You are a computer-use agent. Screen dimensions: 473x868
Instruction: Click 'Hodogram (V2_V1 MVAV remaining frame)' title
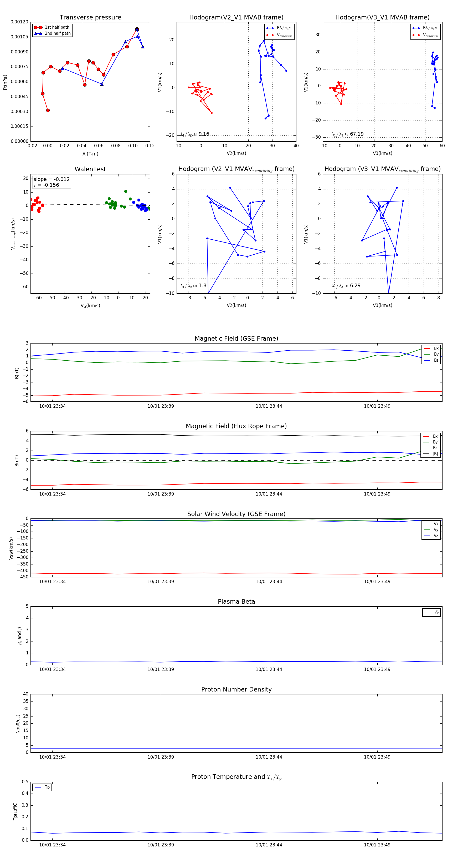click(236, 169)
